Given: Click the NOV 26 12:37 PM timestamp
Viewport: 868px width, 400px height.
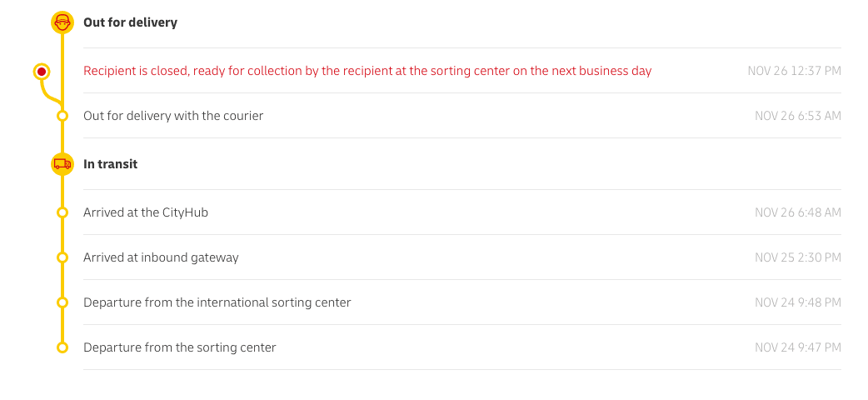Looking at the screenshot, I should coord(794,71).
